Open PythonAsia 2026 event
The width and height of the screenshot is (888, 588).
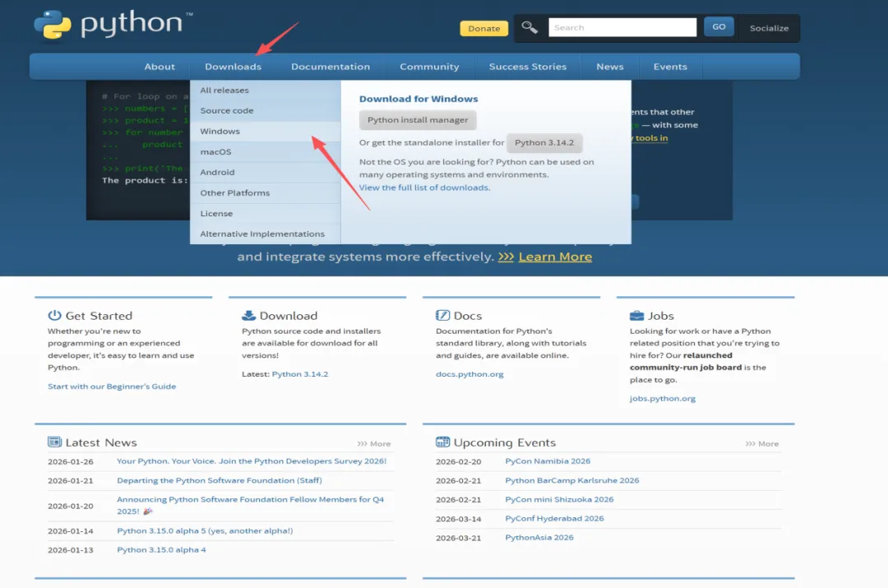(x=539, y=538)
